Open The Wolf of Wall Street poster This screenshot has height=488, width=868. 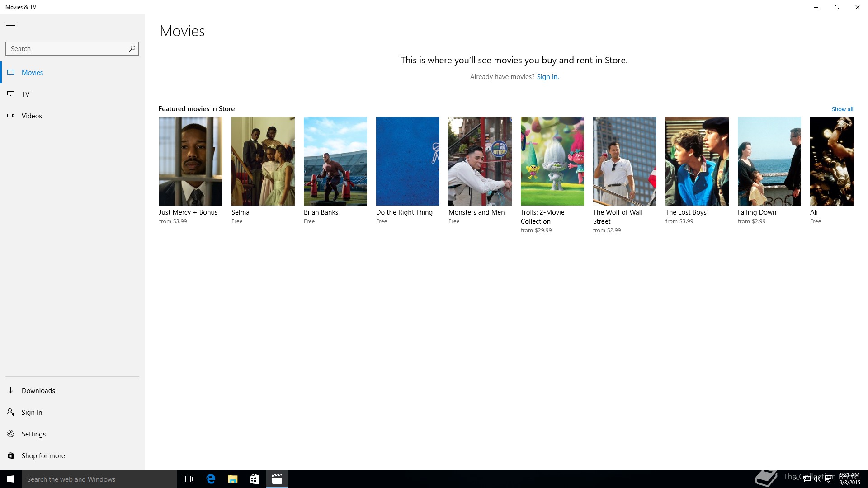click(625, 161)
